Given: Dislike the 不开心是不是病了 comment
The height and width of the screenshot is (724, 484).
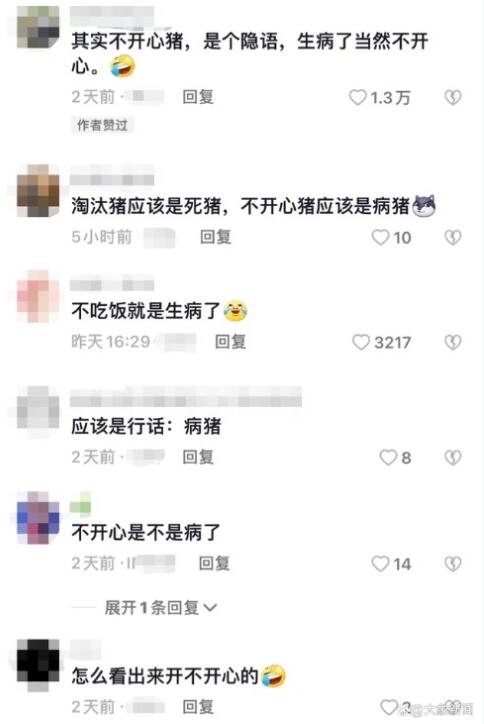Looking at the screenshot, I should tap(453, 564).
